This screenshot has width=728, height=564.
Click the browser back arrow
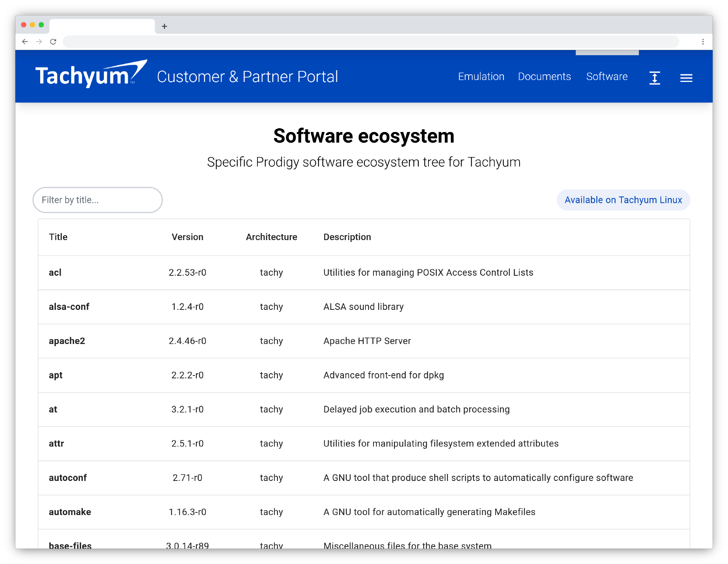(x=25, y=42)
